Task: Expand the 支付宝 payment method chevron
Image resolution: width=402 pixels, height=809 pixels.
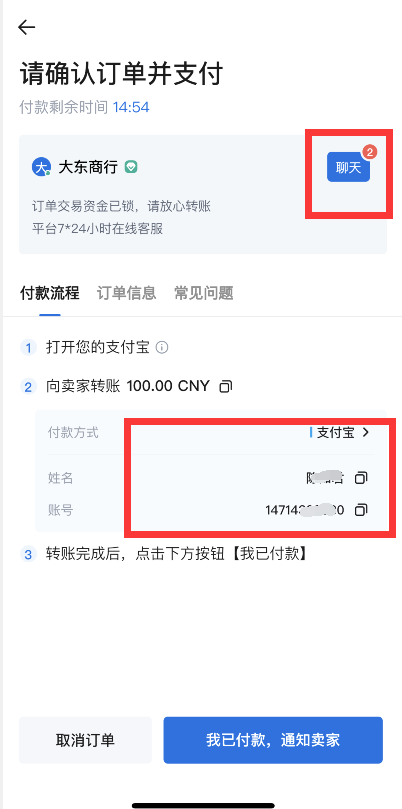Action: [366, 432]
